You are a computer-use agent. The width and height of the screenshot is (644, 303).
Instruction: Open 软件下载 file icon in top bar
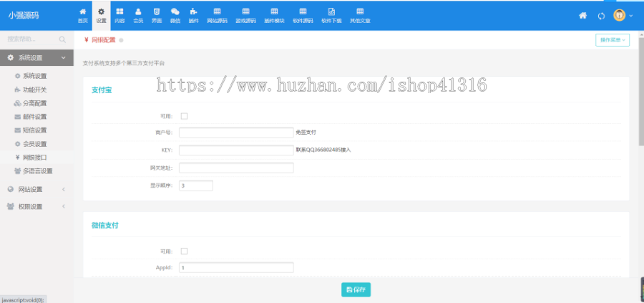(331, 11)
